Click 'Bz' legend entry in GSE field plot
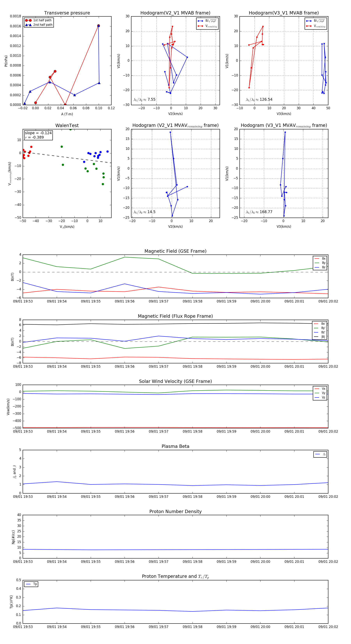351x644 pixels. tap(320, 267)
